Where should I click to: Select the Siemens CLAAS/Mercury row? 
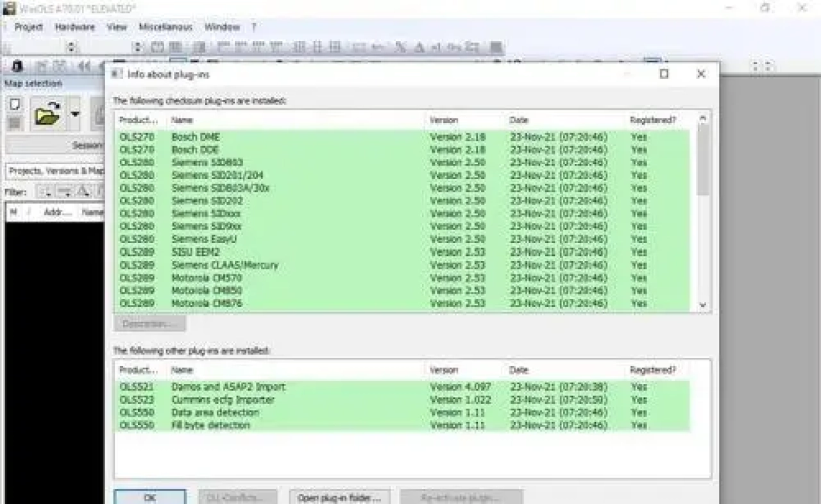403,265
